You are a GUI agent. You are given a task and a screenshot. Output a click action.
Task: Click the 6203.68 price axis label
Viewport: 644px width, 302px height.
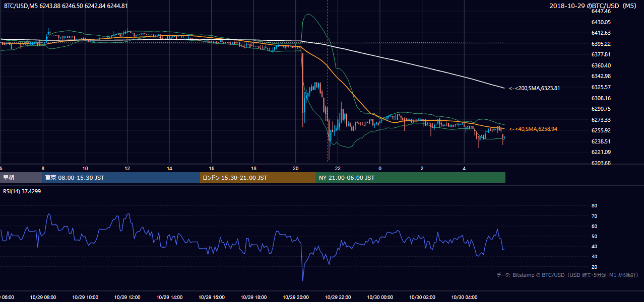601,163
